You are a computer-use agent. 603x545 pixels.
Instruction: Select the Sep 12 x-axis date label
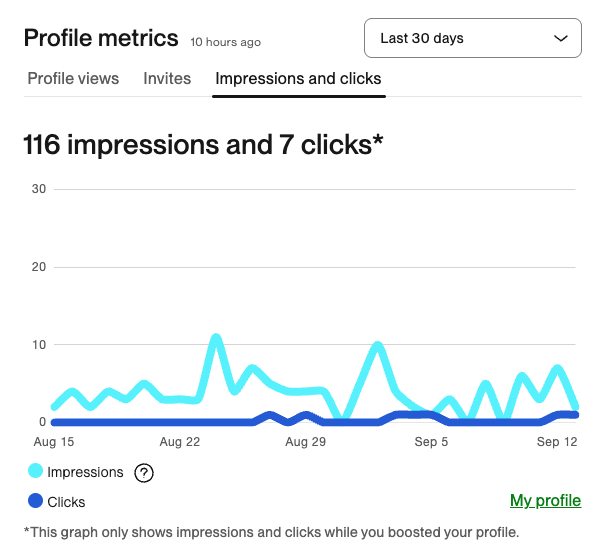[x=556, y=441]
